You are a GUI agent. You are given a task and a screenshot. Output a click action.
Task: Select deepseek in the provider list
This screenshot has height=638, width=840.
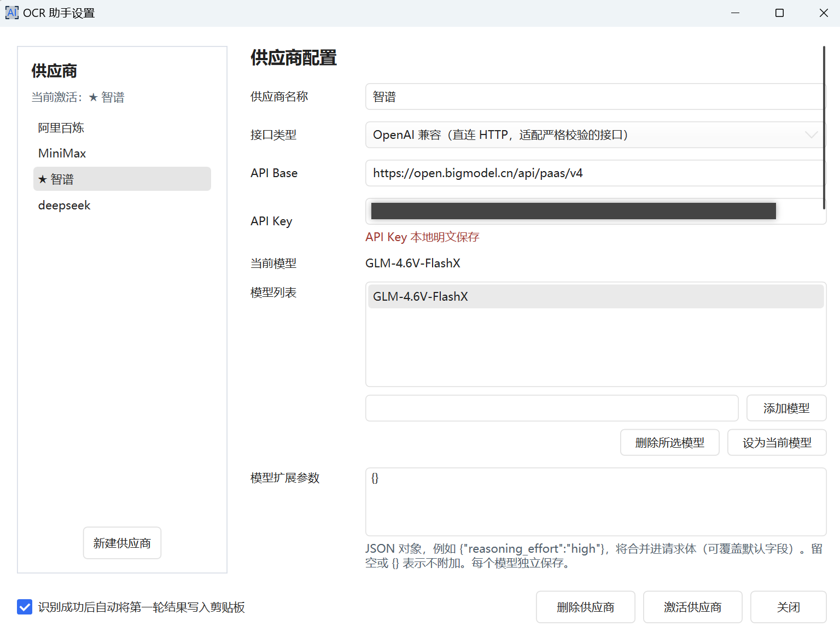pos(122,205)
